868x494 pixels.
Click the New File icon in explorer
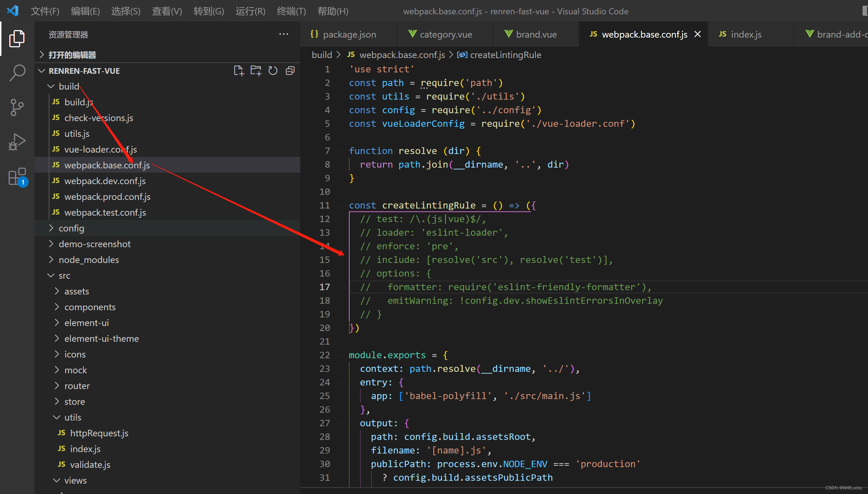point(239,71)
